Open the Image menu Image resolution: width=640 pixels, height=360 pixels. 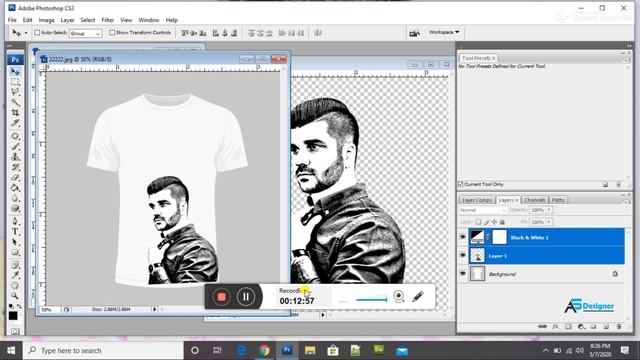coord(47,20)
